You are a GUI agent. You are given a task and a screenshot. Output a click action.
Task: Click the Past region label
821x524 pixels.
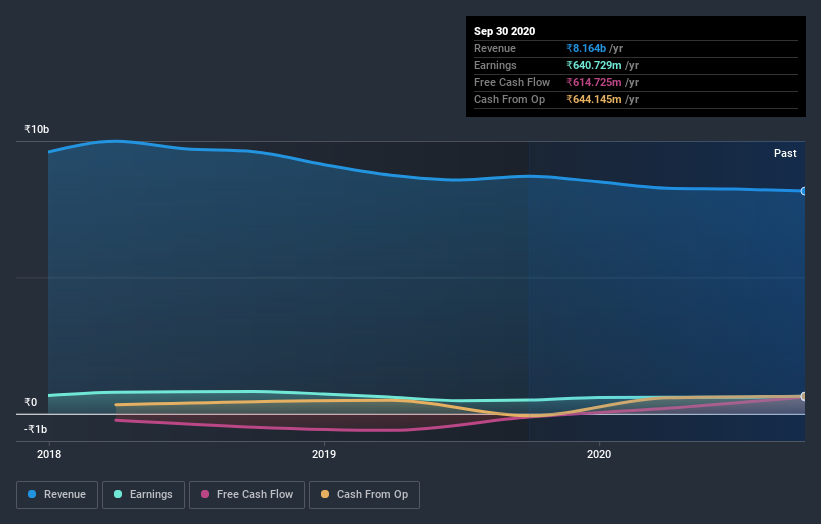pos(785,153)
